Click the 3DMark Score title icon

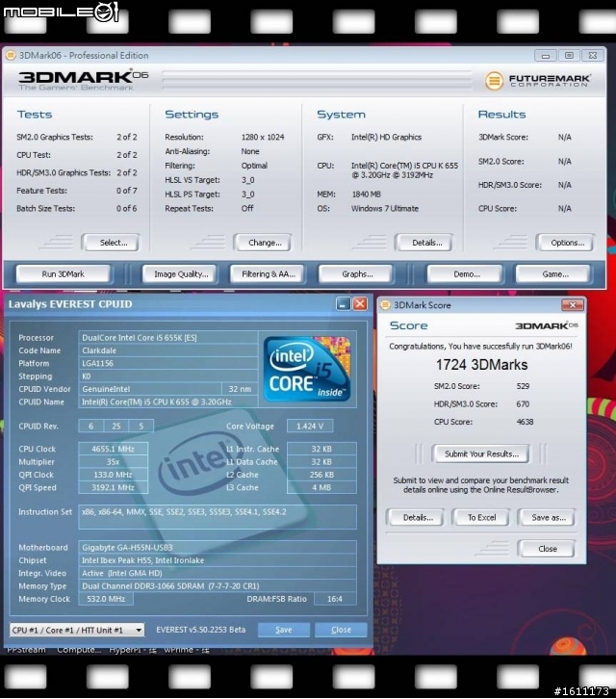386,305
